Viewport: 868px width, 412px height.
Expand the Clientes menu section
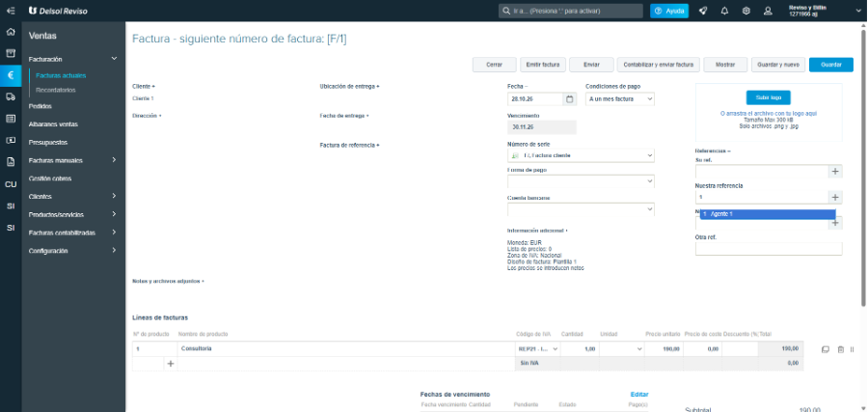coord(73,197)
